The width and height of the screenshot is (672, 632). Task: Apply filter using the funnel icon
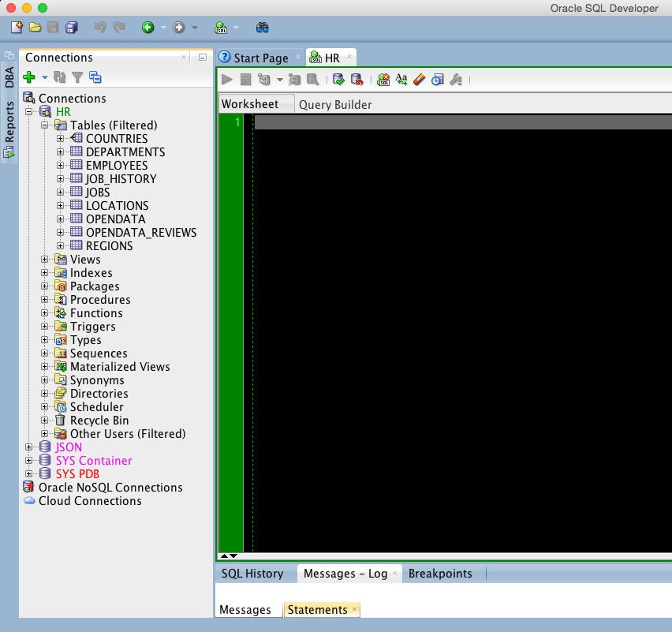[x=77, y=77]
